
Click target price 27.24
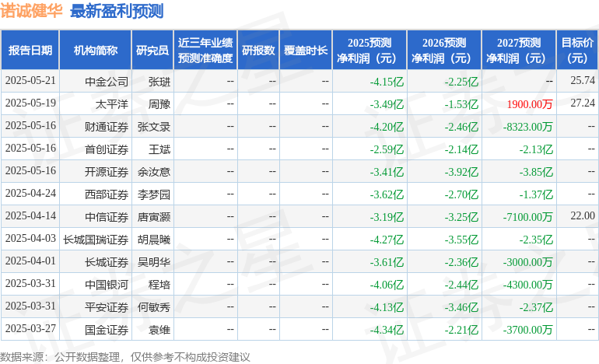pyautogui.click(x=583, y=103)
